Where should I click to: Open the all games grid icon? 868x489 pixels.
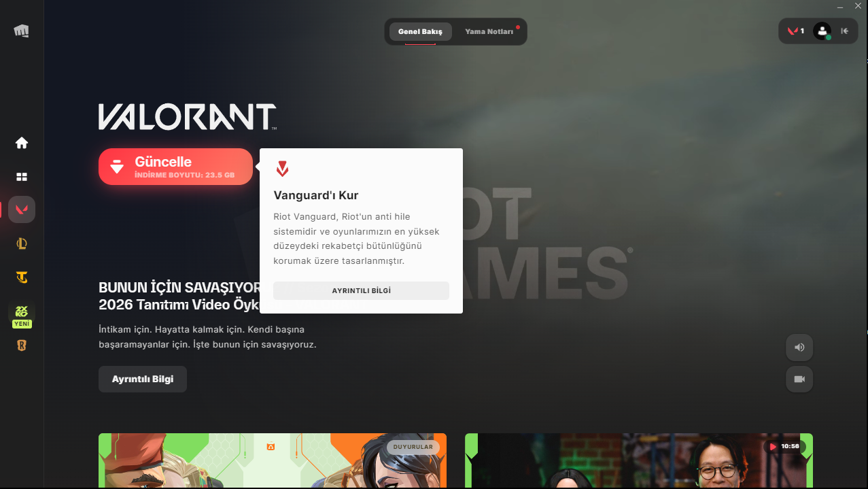coord(22,177)
